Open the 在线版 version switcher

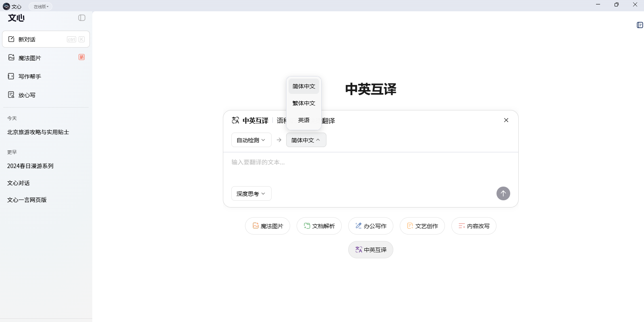[41, 6]
